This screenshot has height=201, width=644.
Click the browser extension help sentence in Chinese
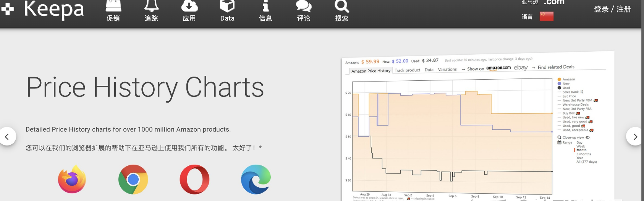[144, 148]
